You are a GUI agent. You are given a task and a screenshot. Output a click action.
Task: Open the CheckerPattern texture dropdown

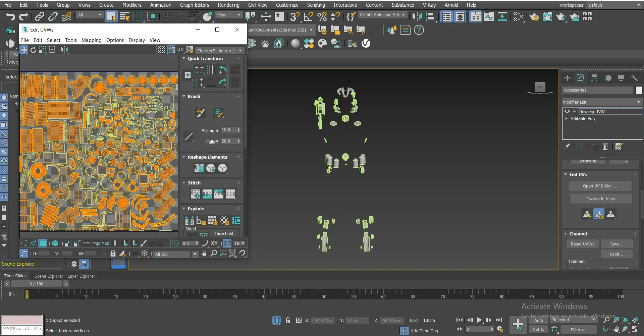tap(219, 51)
